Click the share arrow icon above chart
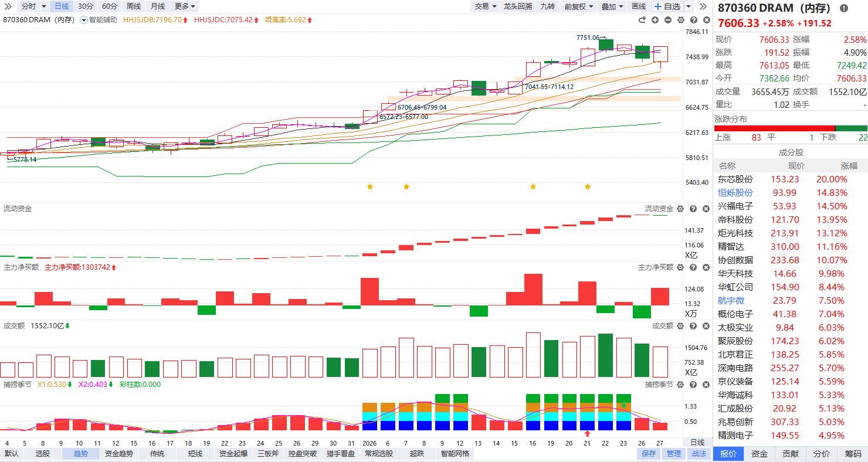This screenshot has height=462, width=868. (642, 20)
